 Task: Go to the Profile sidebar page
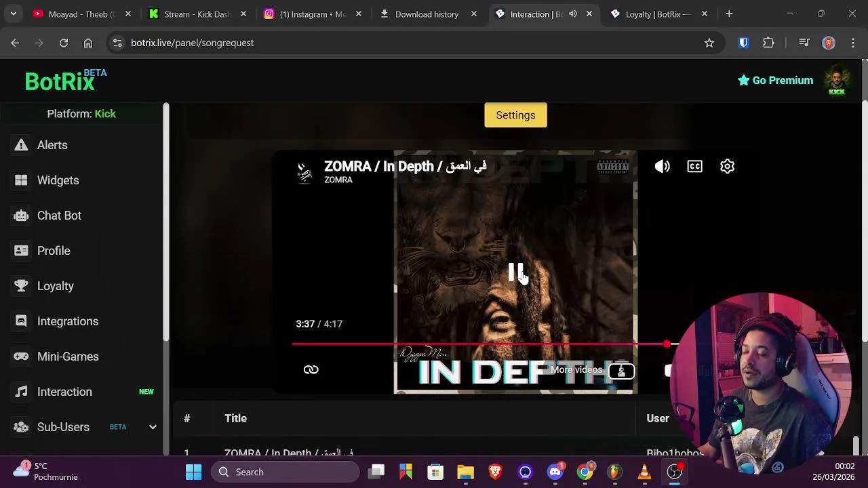click(x=54, y=251)
